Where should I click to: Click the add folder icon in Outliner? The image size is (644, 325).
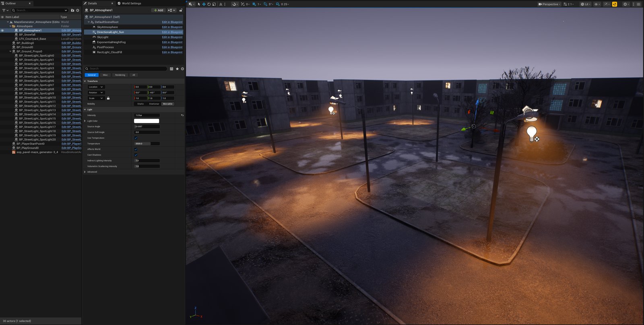point(72,10)
